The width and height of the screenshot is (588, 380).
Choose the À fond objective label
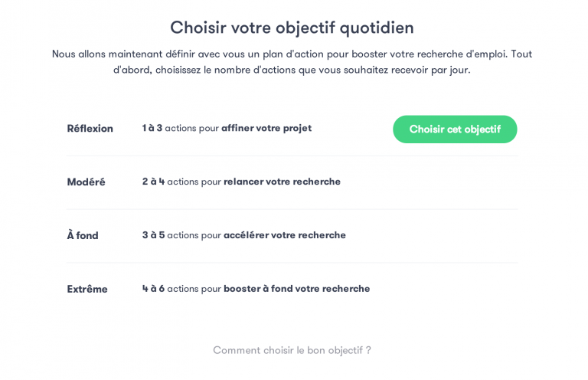coord(83,236)
